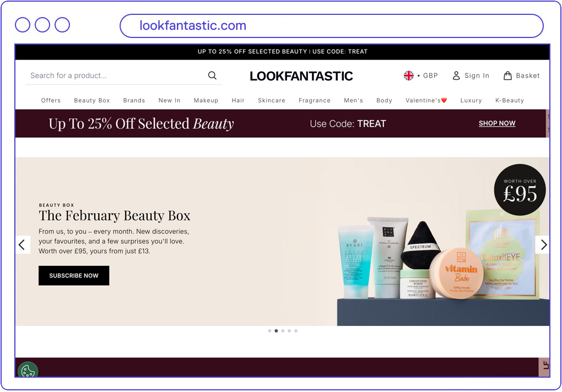Select the third carousel pagination dot
Image resolution: width=562 pixels, height=392 pixels.
[x=283, y=331]
